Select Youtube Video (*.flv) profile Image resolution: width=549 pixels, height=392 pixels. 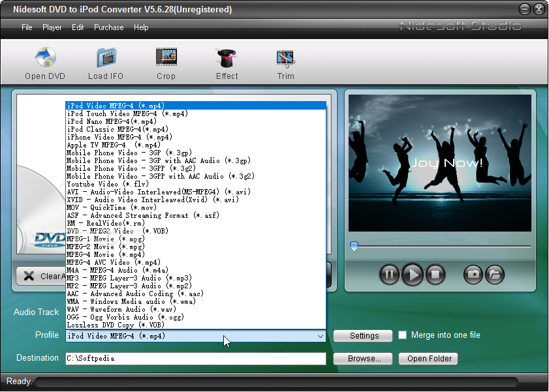[196, 184]
